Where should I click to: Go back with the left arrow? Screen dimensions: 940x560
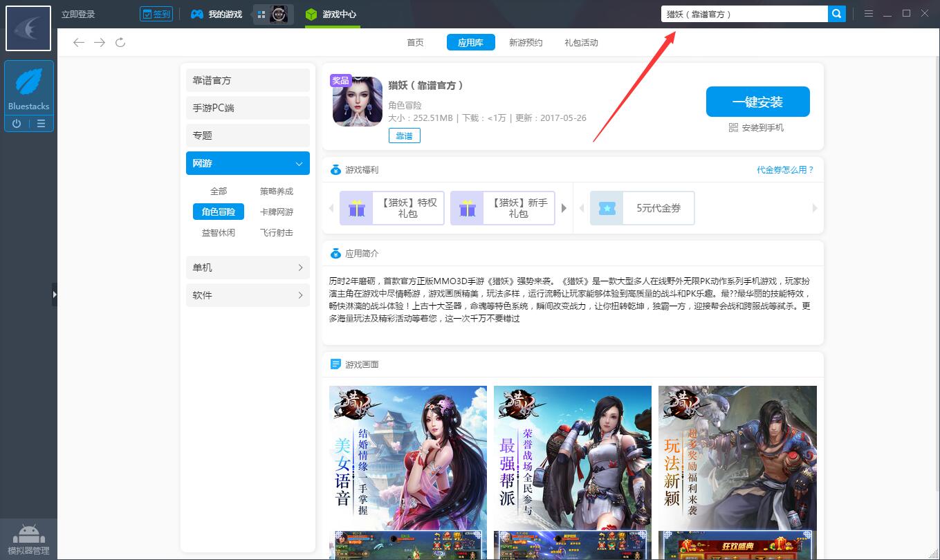79,43
